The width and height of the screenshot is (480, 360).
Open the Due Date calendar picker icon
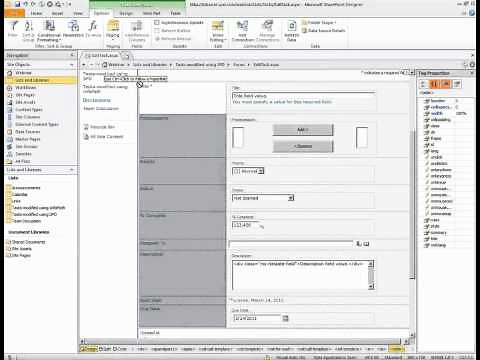(285, 318)
